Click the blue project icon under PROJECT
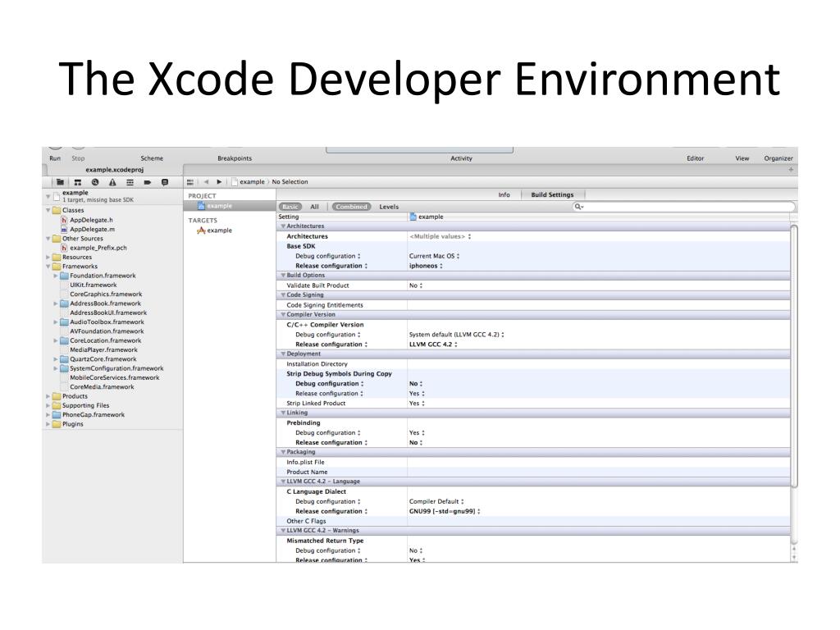 (202, 206)
